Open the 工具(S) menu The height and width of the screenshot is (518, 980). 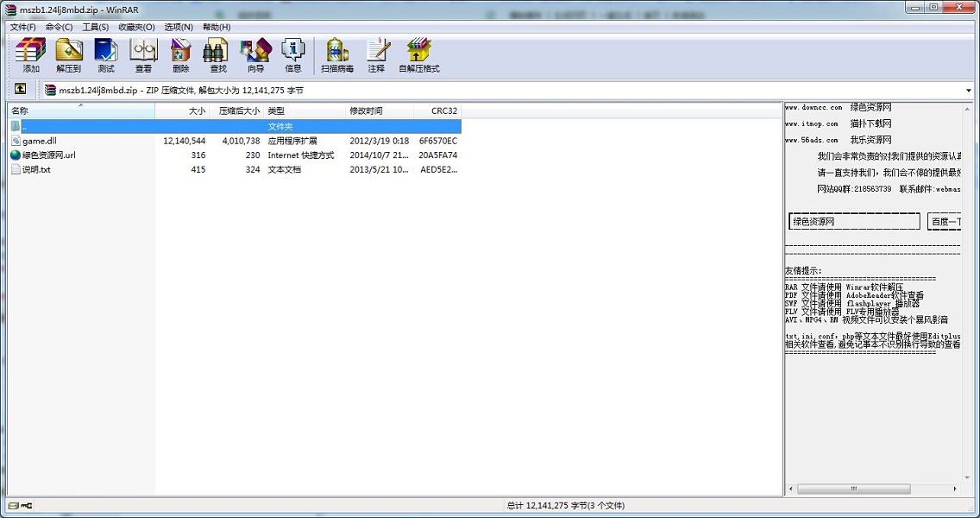tap(96, 27)
